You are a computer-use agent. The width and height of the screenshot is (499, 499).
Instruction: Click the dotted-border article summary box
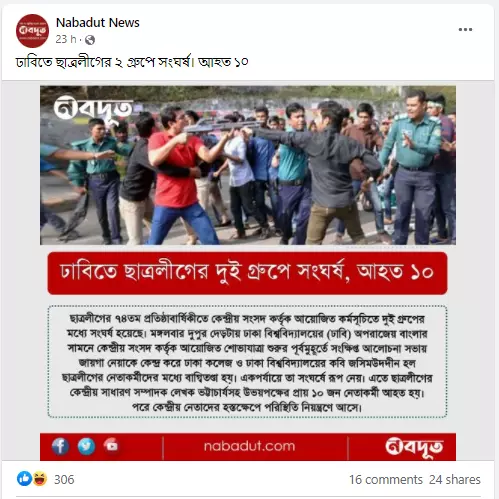(247, 361)
